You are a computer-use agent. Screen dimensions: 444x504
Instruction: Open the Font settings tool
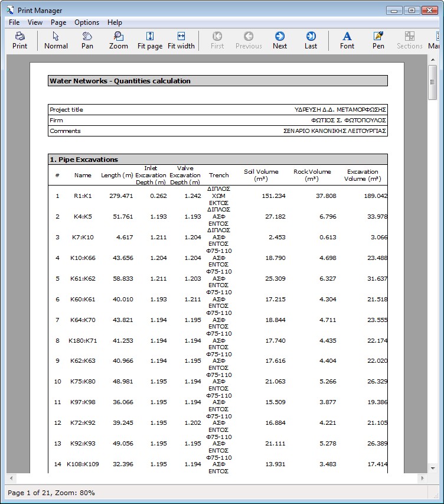click(x=347, y=40)
